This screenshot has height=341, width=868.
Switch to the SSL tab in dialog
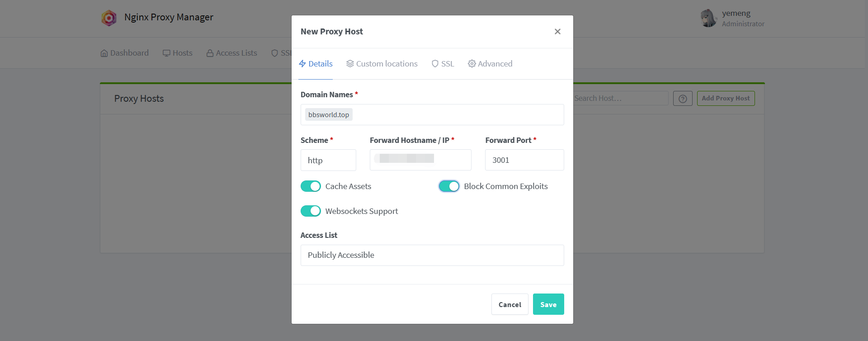click(443, 64)
